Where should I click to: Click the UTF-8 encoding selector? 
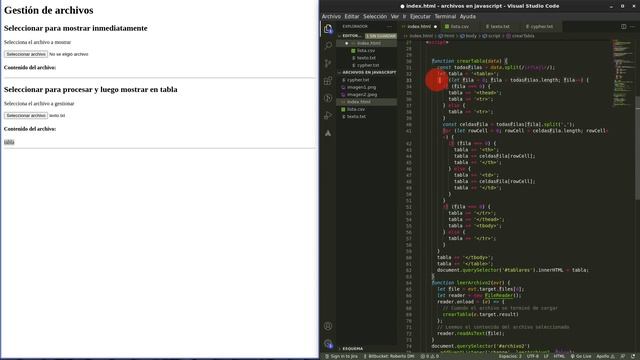(533, 356)
